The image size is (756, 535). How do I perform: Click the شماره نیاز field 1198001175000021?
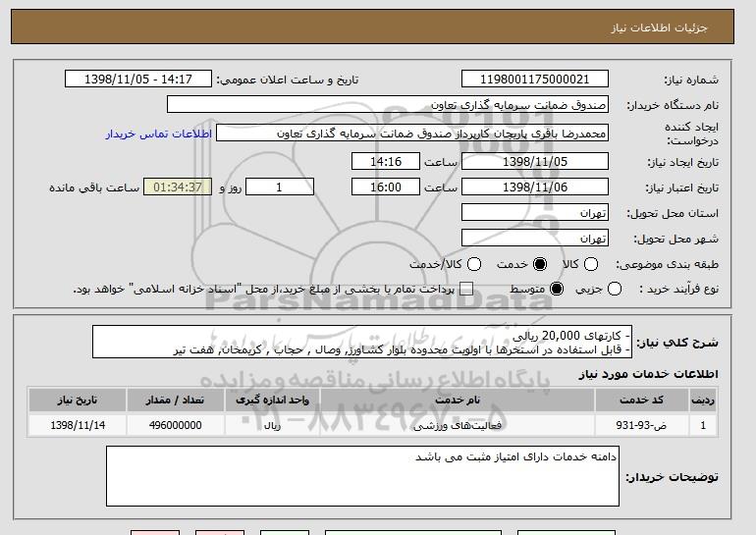(x=535, y=80)
